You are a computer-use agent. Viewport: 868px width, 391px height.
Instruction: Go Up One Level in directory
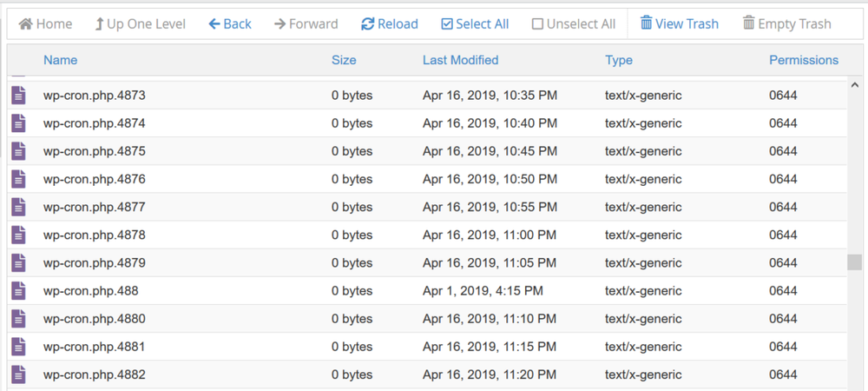point(140,24)
